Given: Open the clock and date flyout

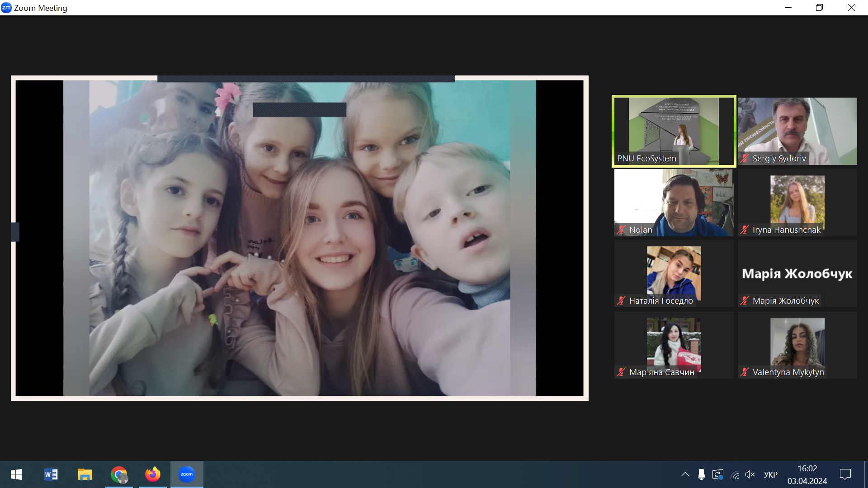Looking at the screenshot, I should point(807,474).
